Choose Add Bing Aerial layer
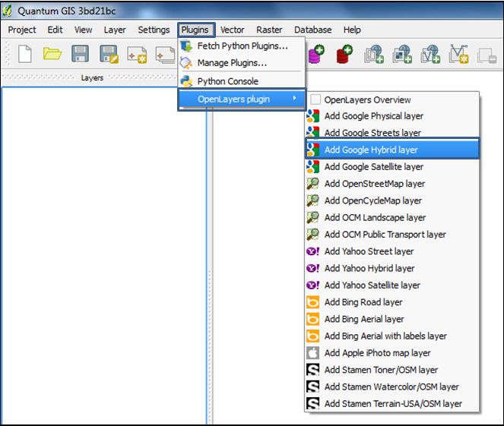The width and height of the screenshot is (504, 426). 392,319
